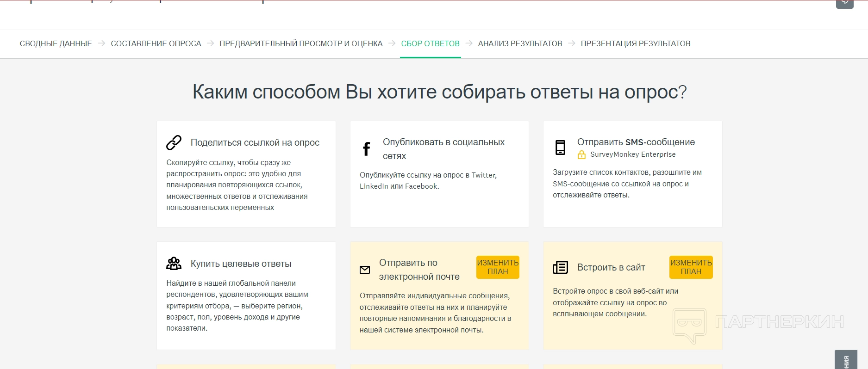Switch to СОСТАВЛЕНИЕ ОПРОСА tab
Image resolution: width=868 pixels, height=369 pixels.
(x=156, y=43)
